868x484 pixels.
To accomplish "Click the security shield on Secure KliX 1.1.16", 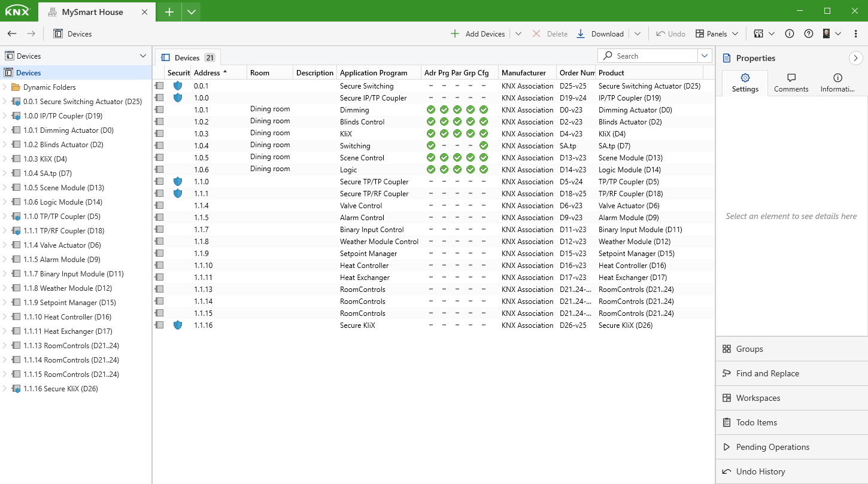I will click(178, 325).
